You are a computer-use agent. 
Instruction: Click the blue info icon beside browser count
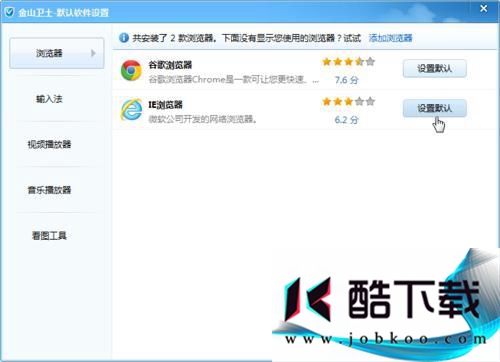(124, 38)
